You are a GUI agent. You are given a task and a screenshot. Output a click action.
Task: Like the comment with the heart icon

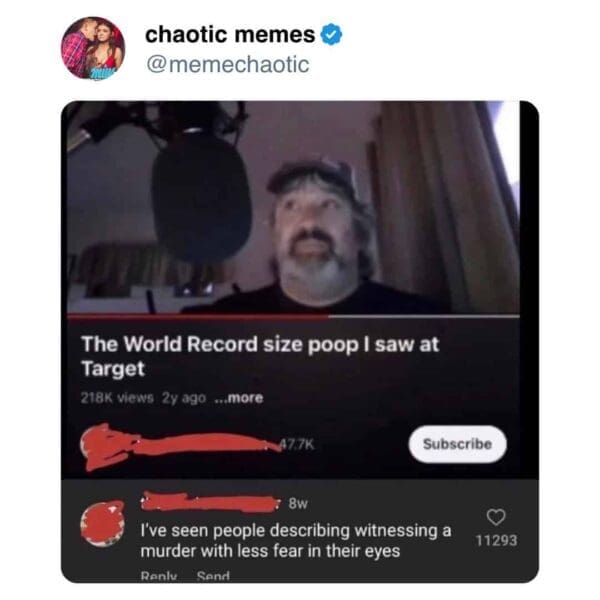coord(496,517)
